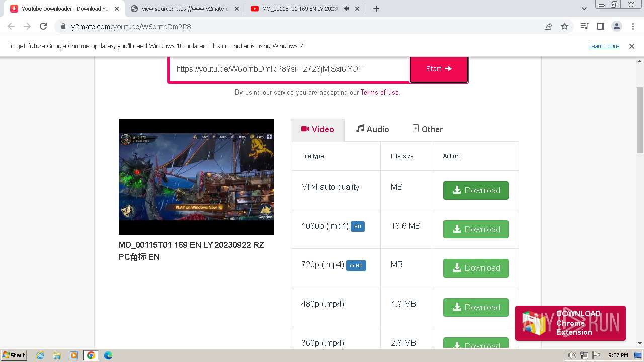Open Windows Media Player from taskbar
Viewport: 644px width, 362px height.
click(x=74, y=355)
